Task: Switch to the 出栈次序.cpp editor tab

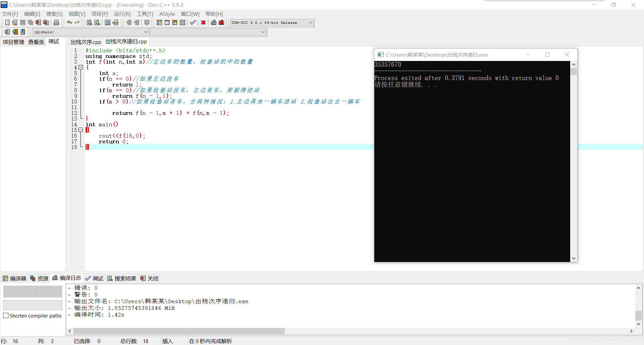Action: pos(86,42)
